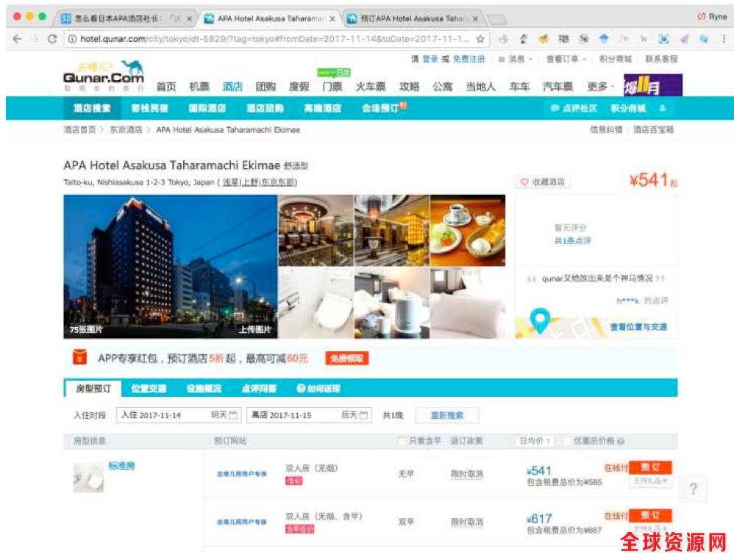Open the calendar icon in the 入住 field

tap(234, 415)
